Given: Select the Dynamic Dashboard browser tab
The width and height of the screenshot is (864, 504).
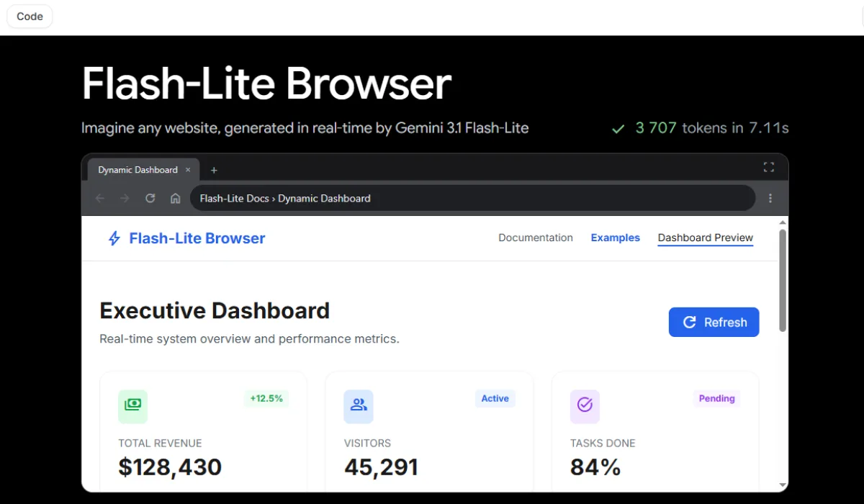Looking at the screenshot, I should (138, 170).
